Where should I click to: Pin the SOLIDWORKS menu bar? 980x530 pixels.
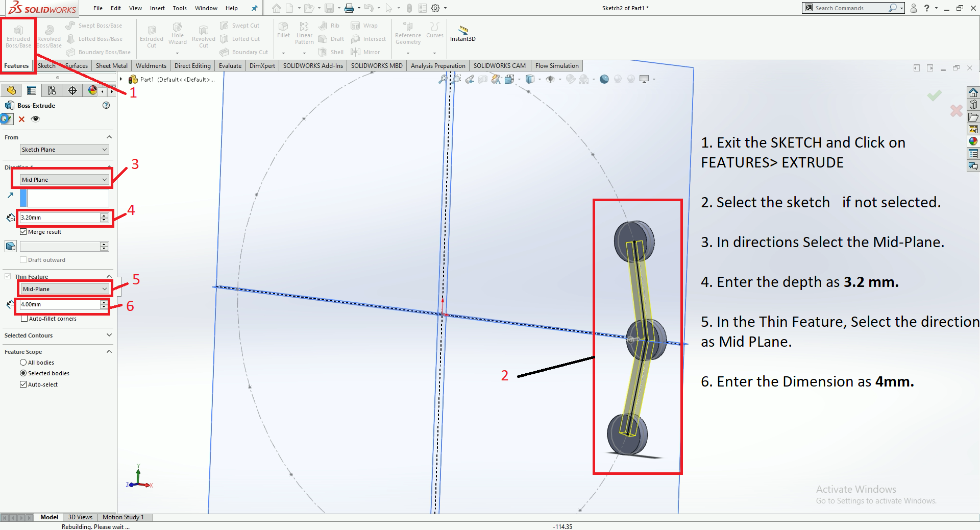pyautogui.click(x=255, y=8)
